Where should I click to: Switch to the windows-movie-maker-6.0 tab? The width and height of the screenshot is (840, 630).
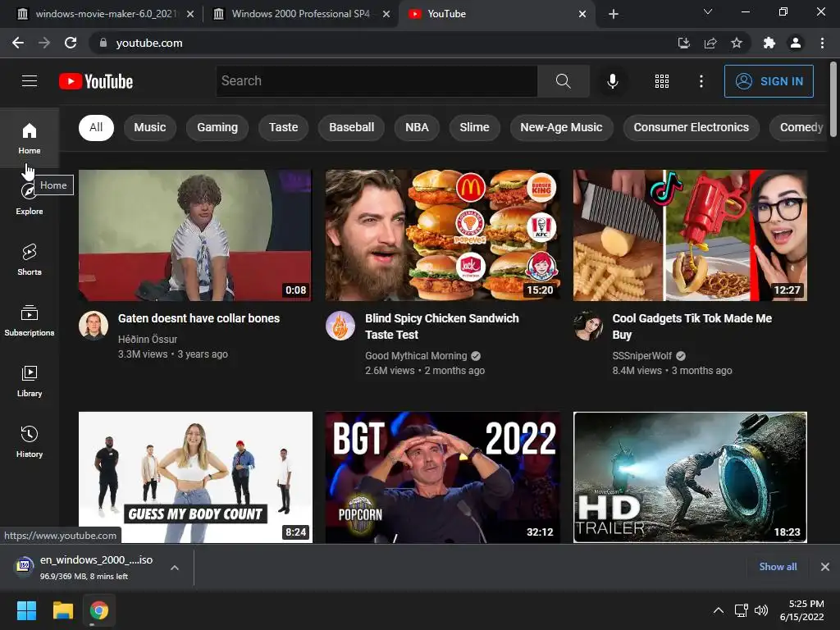[x=106, y=14]
